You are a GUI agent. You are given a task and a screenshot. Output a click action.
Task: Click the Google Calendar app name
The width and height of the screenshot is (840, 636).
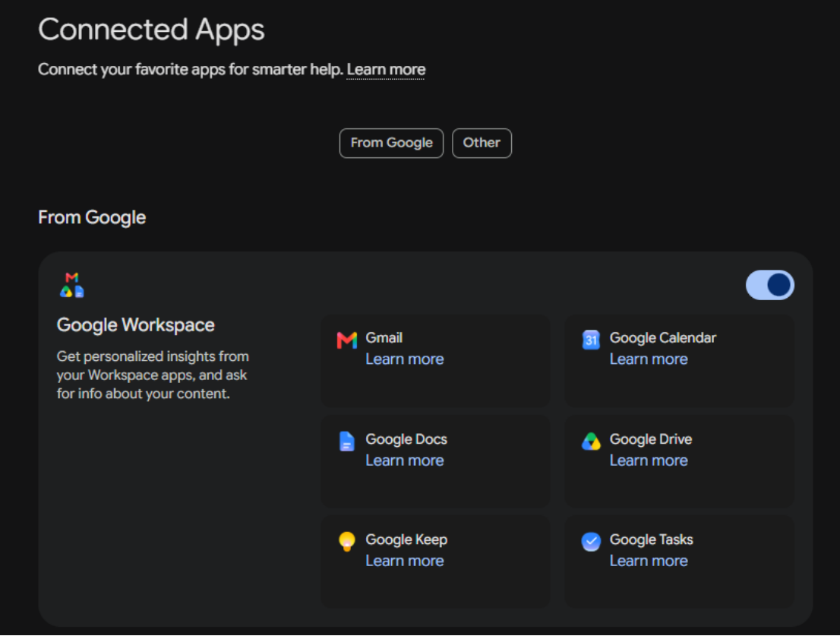(663, 338)
